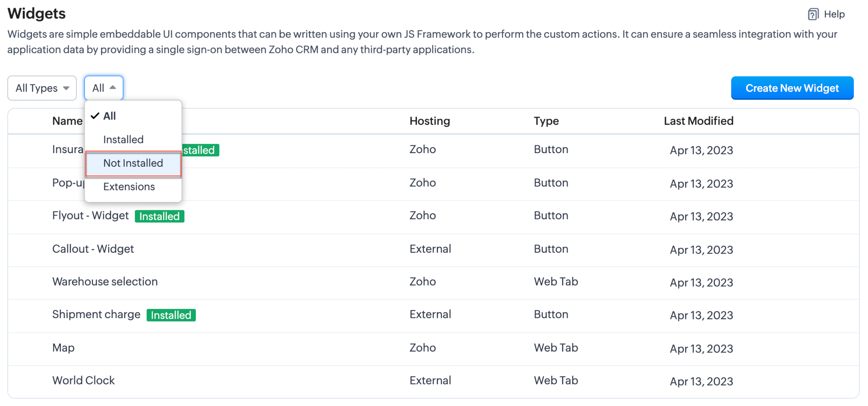Open the Callout - Widget entry
Screen dimensions: 868x406
pyautogui.click(x=93, y=249)
